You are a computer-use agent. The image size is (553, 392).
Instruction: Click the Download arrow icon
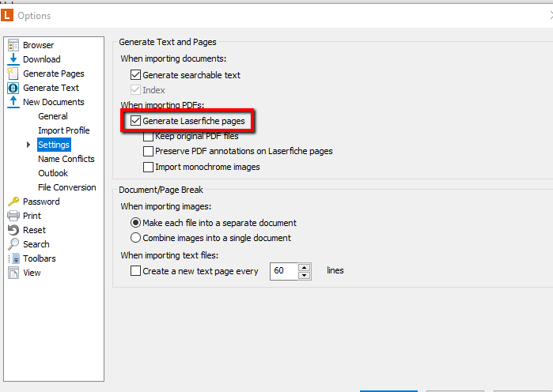point(13,58)
